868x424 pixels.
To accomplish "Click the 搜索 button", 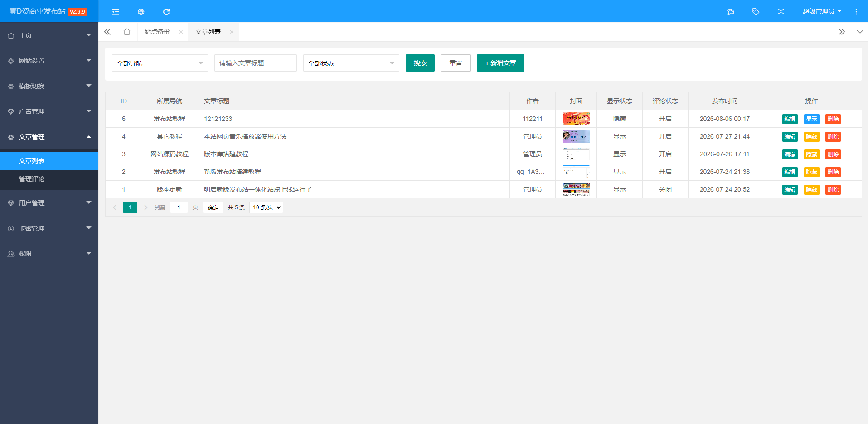I will click(x=420, y=63).
